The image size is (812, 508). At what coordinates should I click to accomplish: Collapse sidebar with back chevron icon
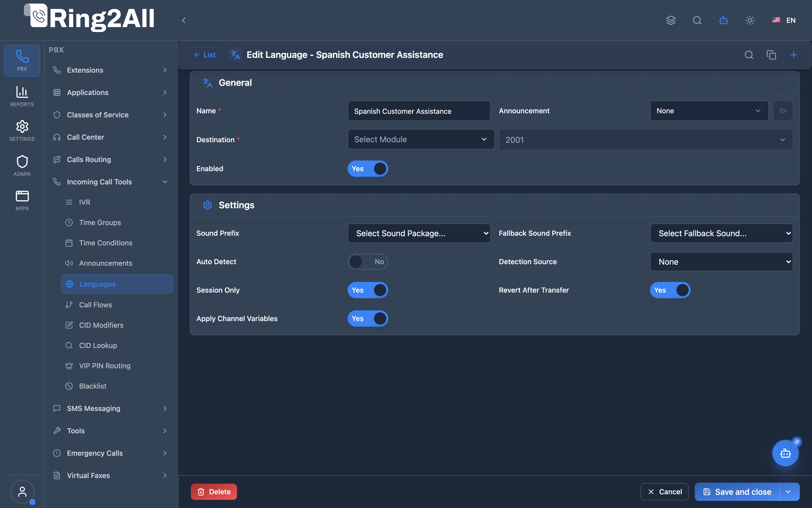tap(183, 20)
